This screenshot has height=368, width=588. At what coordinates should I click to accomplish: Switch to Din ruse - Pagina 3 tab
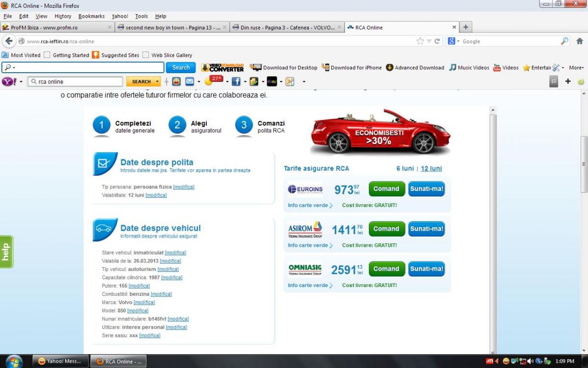coord(287,27)
